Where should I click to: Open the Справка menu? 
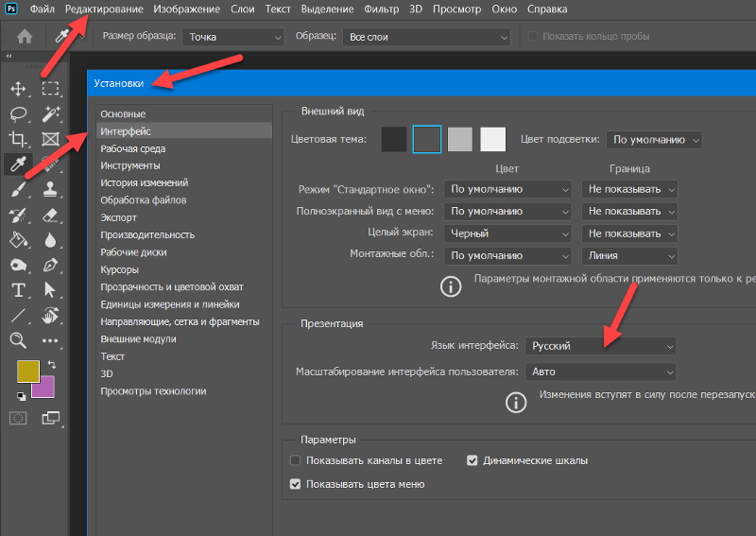547,9
